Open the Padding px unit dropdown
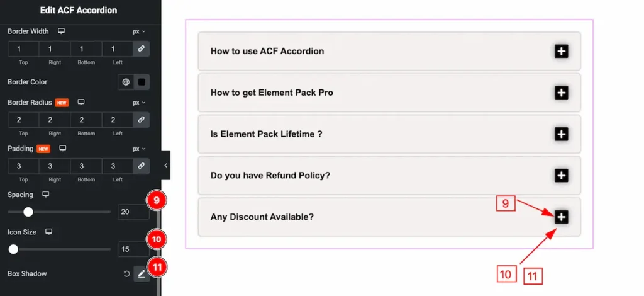 138,149
